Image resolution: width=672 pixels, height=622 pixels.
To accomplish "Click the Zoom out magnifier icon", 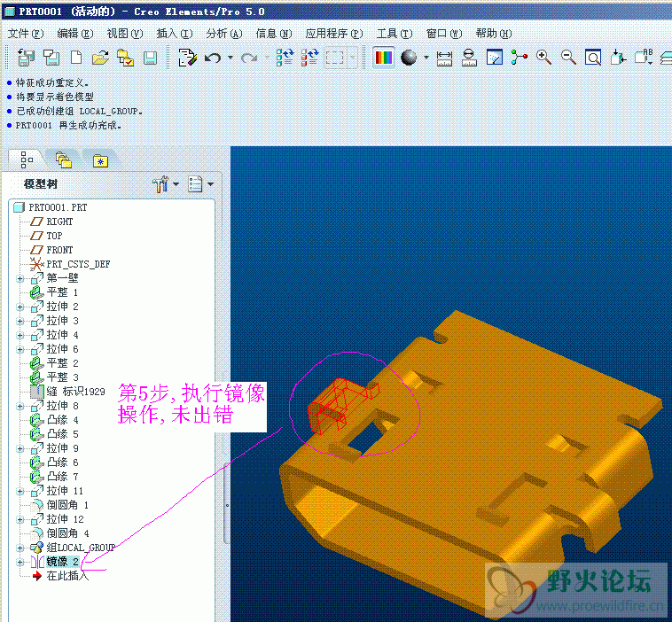I will pyautogui.click(x=568, y=58).
